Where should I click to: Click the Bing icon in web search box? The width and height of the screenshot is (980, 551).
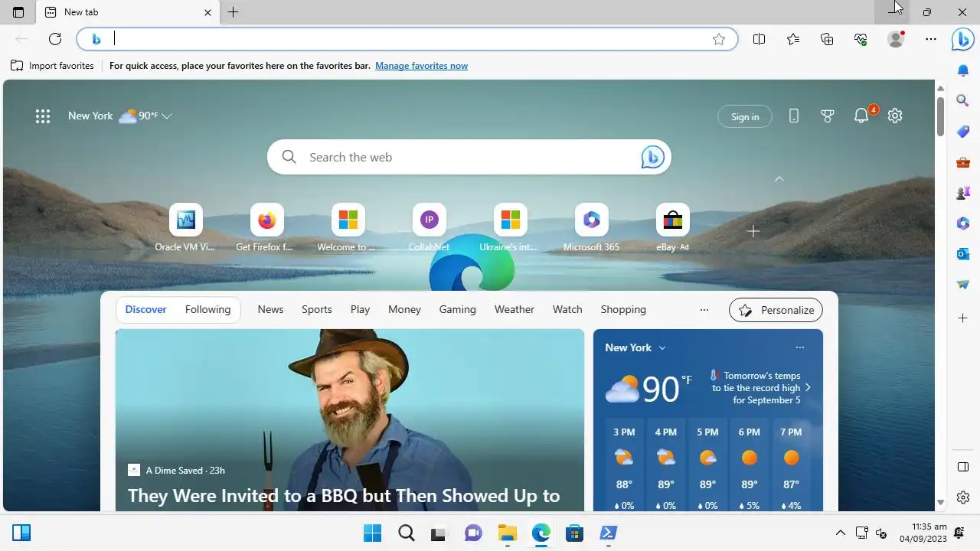652,157
